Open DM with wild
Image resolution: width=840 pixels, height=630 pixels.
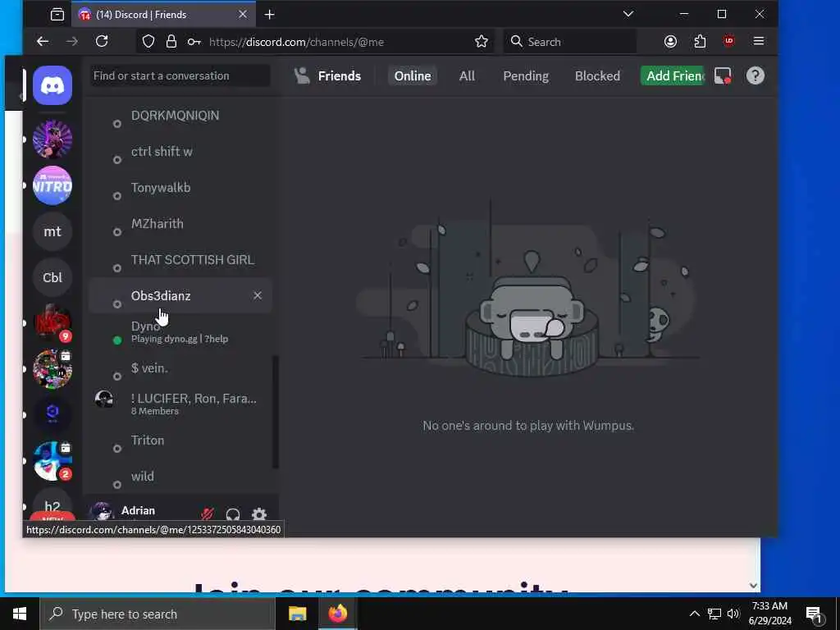(180, 477)
